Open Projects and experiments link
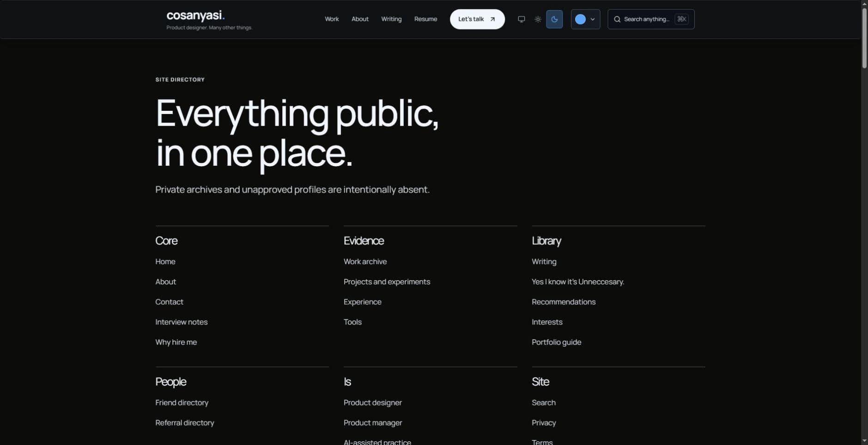Viewport: 868px width, 445px height. pyautogui.click(x=387, y=282)
